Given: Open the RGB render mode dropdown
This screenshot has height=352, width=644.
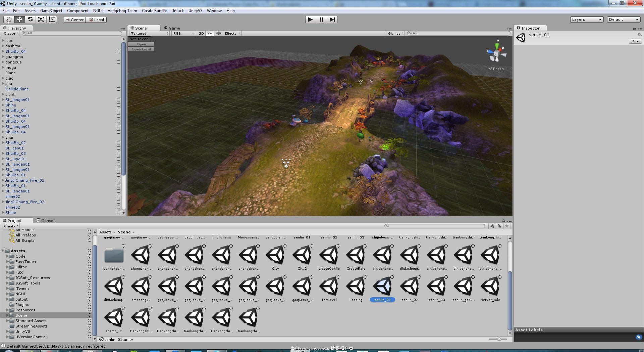Looking at the screenshot, I should point(183,33).
